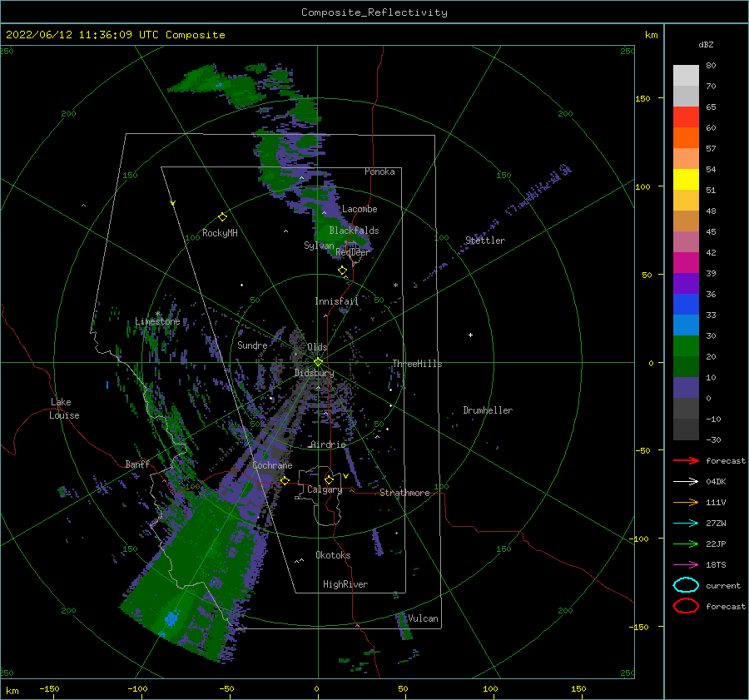The height and width of the screenshot is (700, 749).
Task: Click the ThreeHills city label
Action: (x=417, y=364)
